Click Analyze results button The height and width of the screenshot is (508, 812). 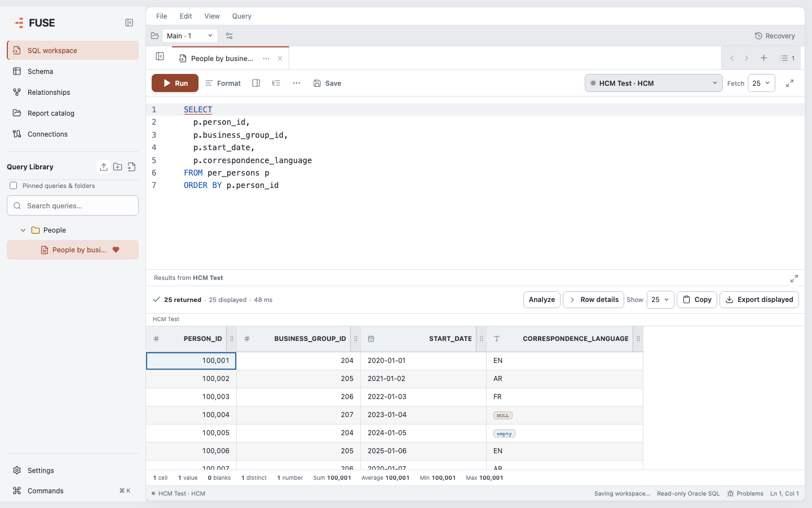[542, 300]
